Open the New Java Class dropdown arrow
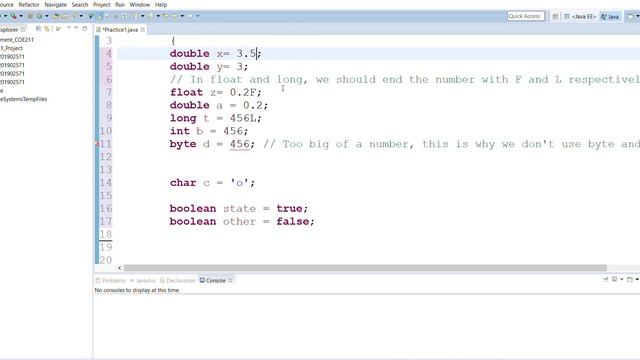The height and width of the screenshot is (360, 640). pyautogui.click(x=47, y=16)
